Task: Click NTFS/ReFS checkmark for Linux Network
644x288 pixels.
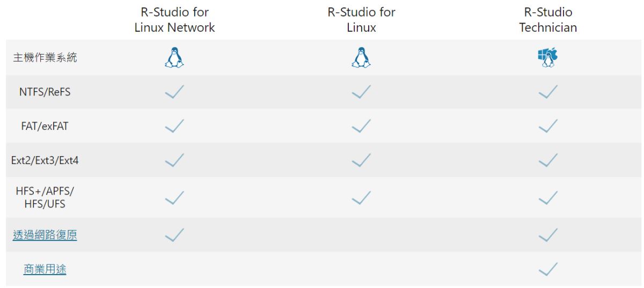Action: [174, 92]
